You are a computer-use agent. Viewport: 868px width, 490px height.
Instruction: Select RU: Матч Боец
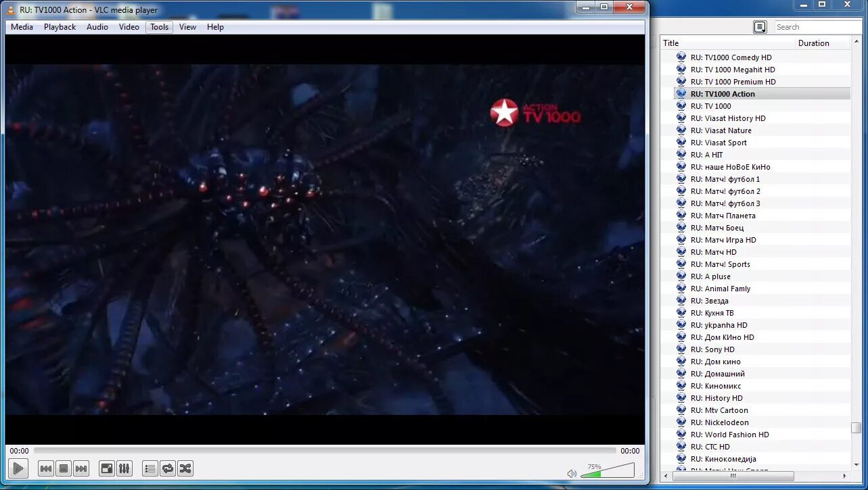coord(716,228)
